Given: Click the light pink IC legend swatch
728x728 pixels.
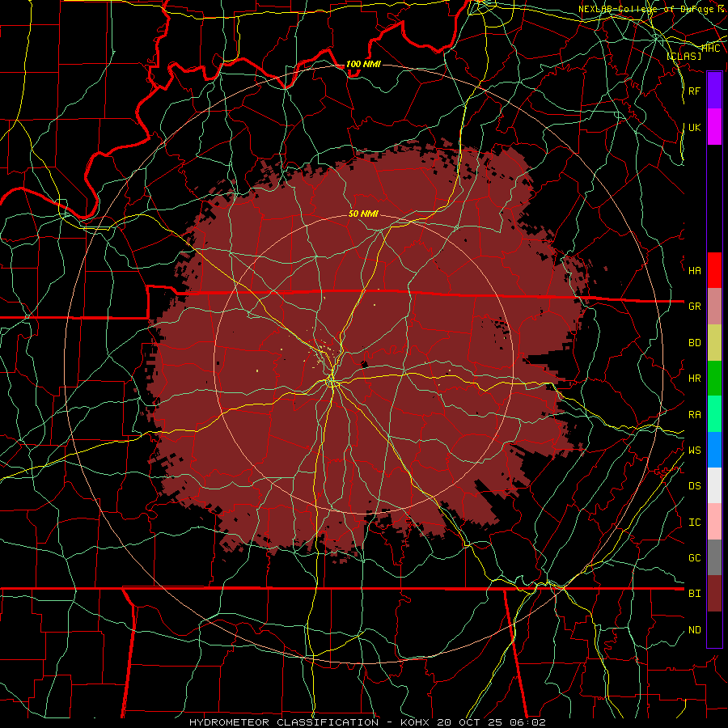Looking at the screenshot, I should pyautogui.click(x=714, y=522).
